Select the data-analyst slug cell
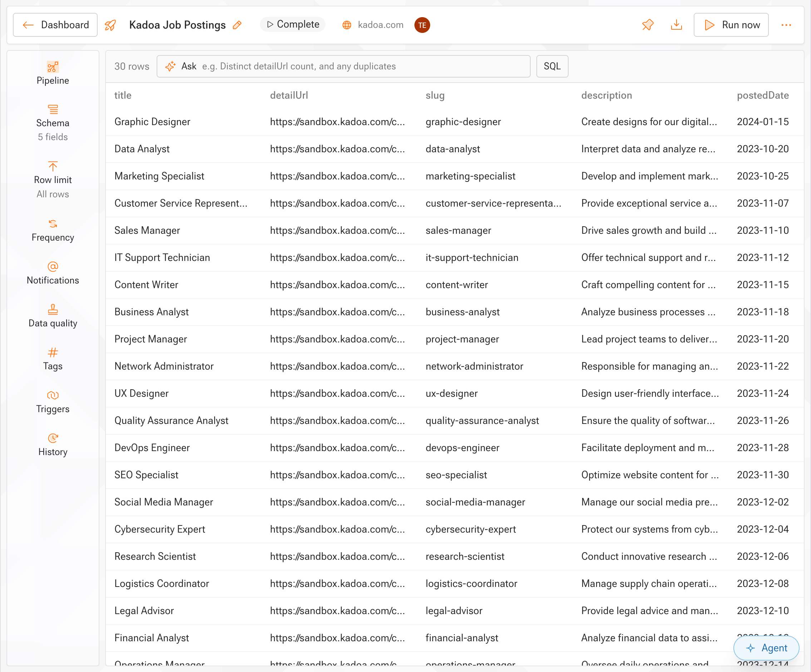The height and width of the screenshot is (672, 811). (453, 149)
